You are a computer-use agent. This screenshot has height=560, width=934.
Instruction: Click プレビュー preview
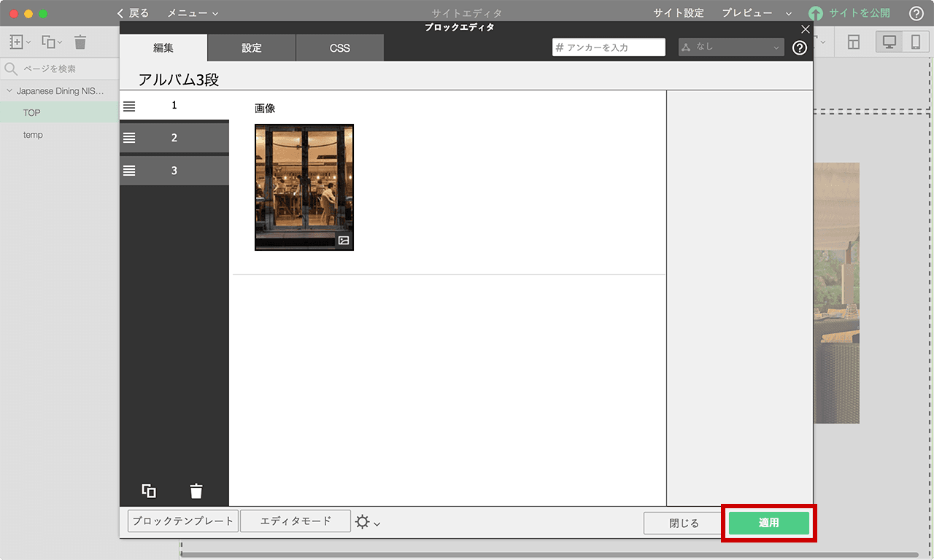[747, 13]
